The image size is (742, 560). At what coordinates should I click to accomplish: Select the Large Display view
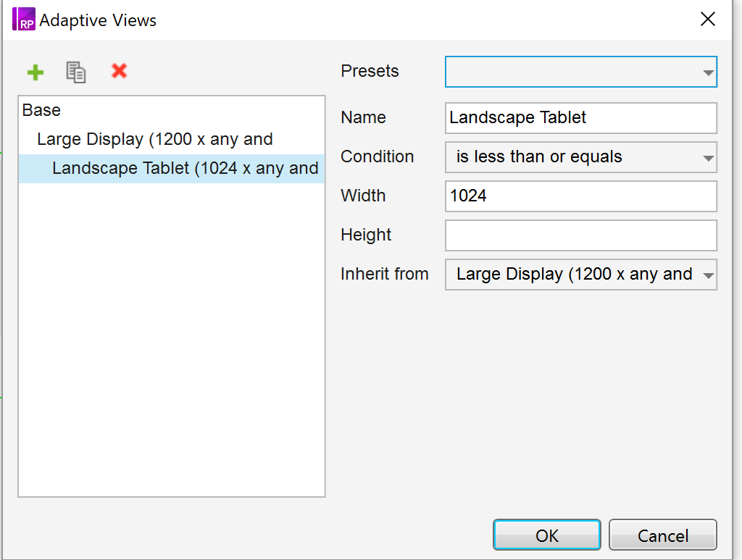click(154, 140)
